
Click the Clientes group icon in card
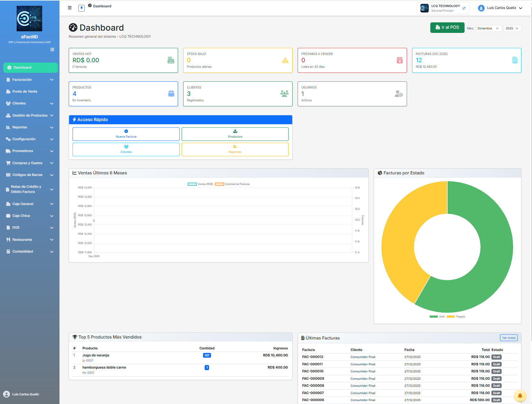(x=284, y=94)
